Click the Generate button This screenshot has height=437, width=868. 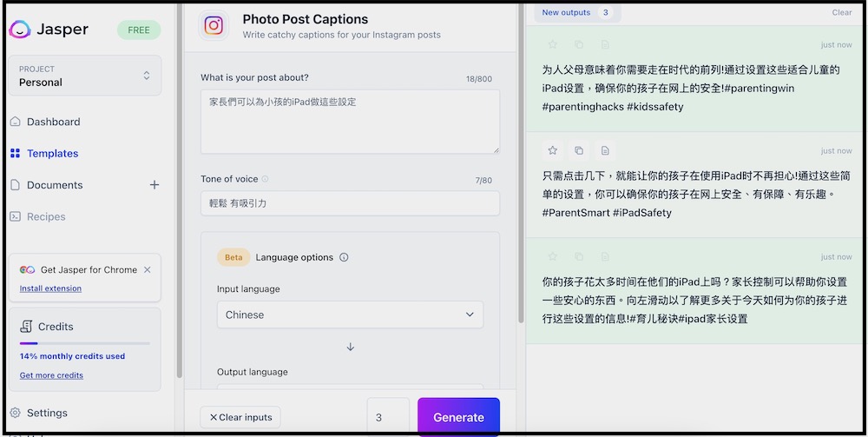458,417
